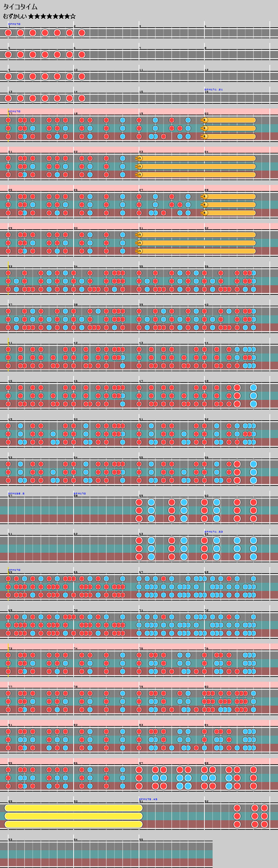The image size is (278, 868).
Task: Click the top yellow drumroll bar in measure 89
Action: tap(73, 808)
